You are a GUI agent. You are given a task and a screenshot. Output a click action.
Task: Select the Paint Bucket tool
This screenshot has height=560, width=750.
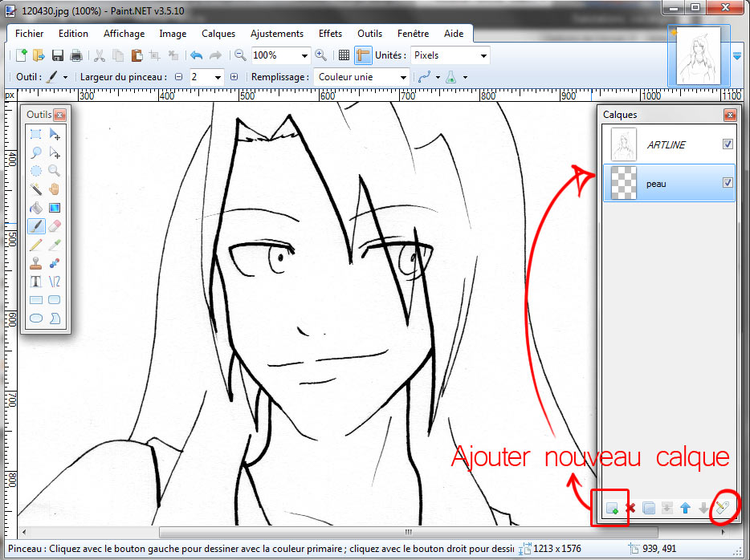[x=36, y=208]
